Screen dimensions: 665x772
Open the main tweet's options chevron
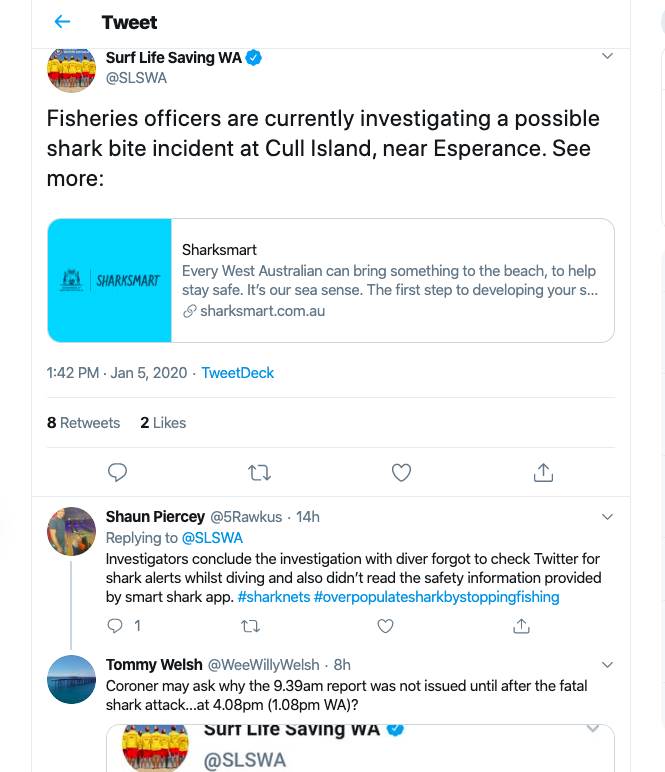(x=607, y=56)
